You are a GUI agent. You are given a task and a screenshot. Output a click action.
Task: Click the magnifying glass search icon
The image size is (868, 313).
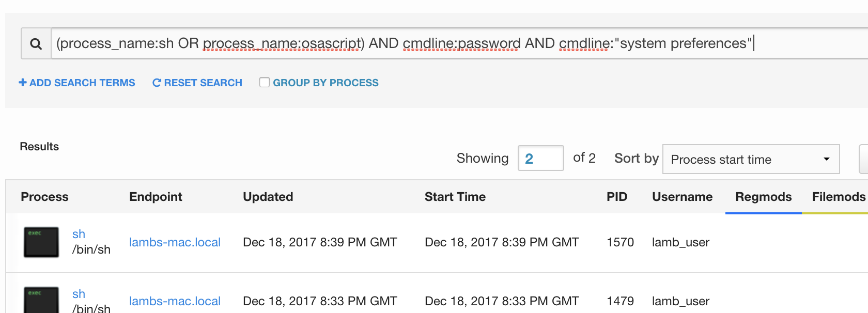(36, 44)
